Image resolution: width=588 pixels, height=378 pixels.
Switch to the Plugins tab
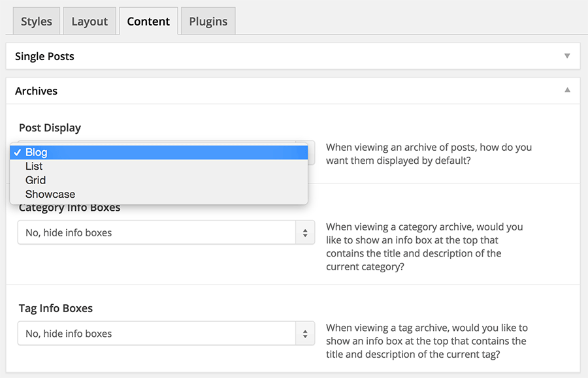[208, 22]
